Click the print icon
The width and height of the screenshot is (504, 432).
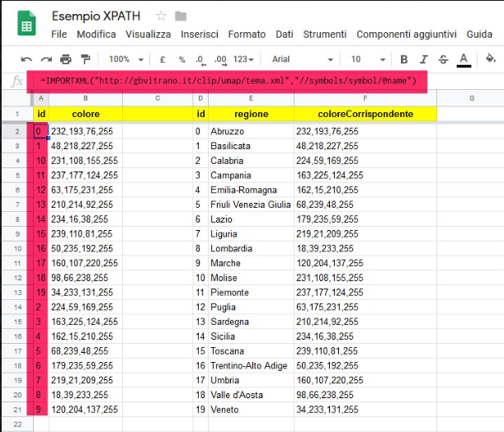[x=66, y=59]
